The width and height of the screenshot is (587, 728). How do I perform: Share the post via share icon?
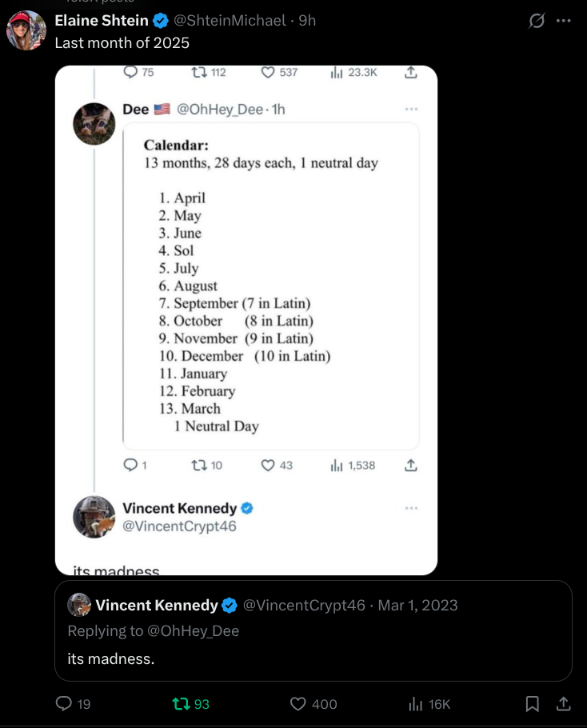click(x=563, y=703)
